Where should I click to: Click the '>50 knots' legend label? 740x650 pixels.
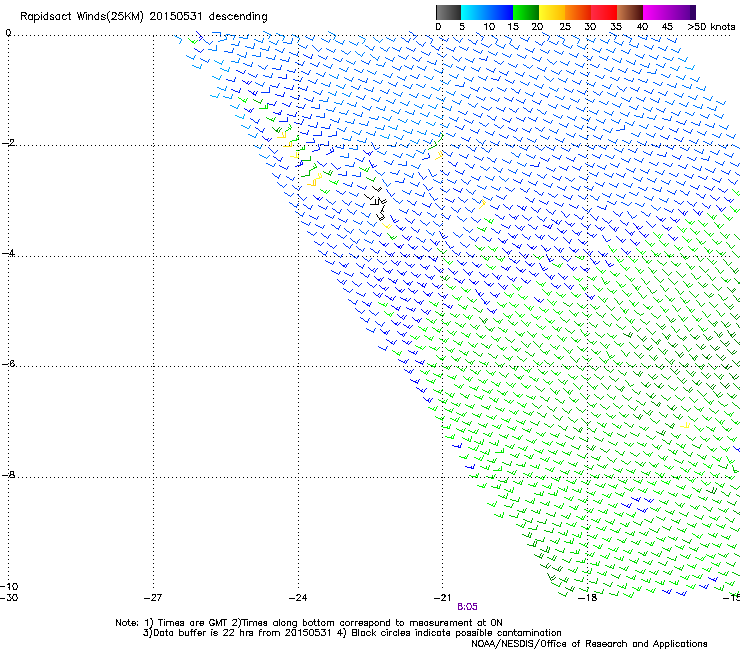click(x=711, y=27)
